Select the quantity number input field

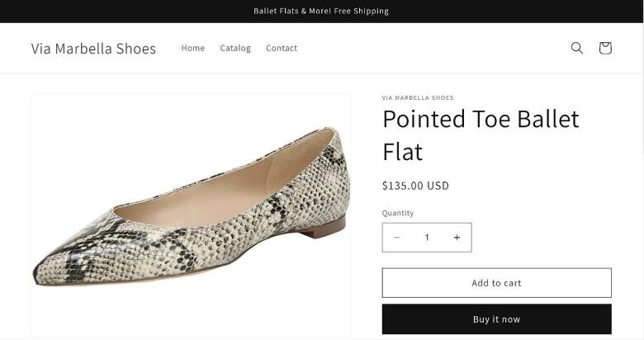pyautogui.click(x=427, y=238)
